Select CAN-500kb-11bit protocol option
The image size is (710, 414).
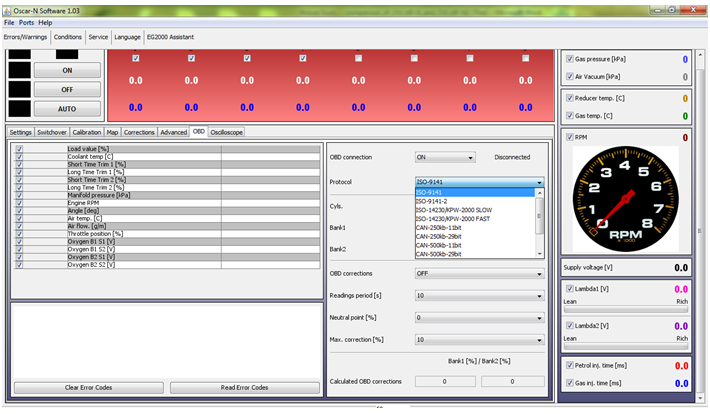tap(475, 246)
